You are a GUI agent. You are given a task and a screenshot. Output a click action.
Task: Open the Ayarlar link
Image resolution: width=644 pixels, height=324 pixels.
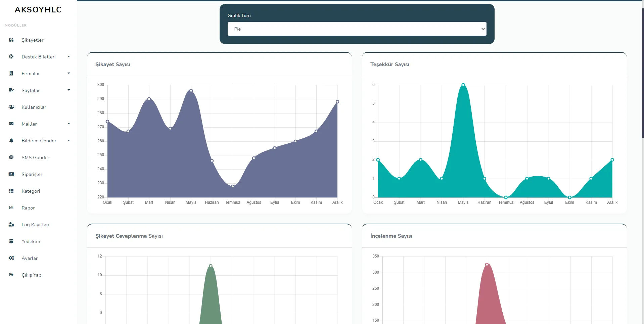(30, 258)
